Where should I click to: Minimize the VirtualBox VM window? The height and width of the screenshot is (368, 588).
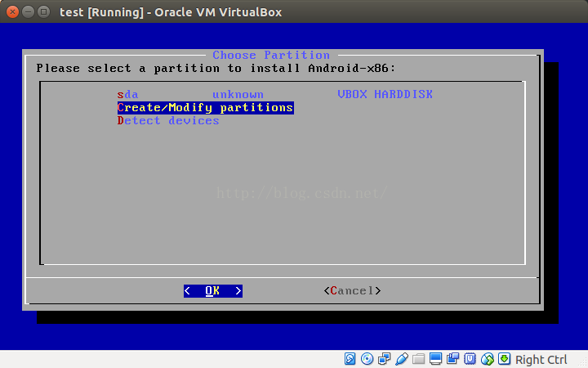pos(28,12)
